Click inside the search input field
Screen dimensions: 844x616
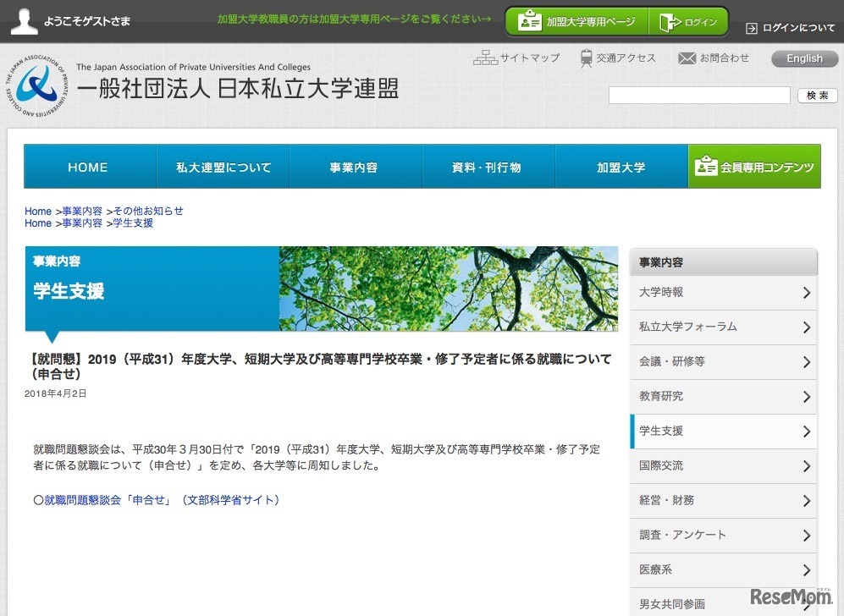tap(698, 95)
